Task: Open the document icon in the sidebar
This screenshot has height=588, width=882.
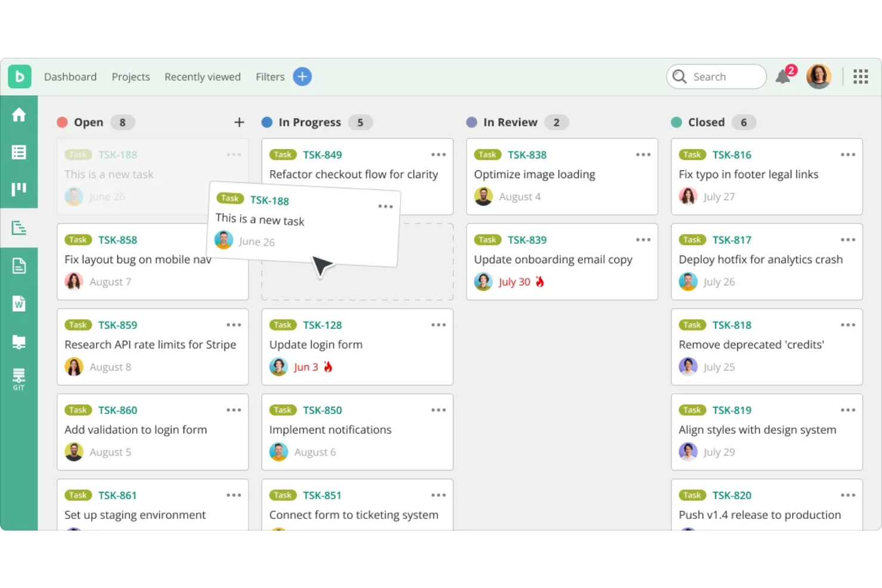Action: 19,266
